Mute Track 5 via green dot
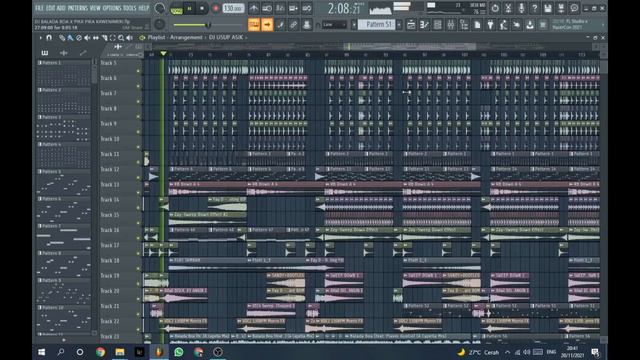This screenshot has height=360, width=640. 138,71
